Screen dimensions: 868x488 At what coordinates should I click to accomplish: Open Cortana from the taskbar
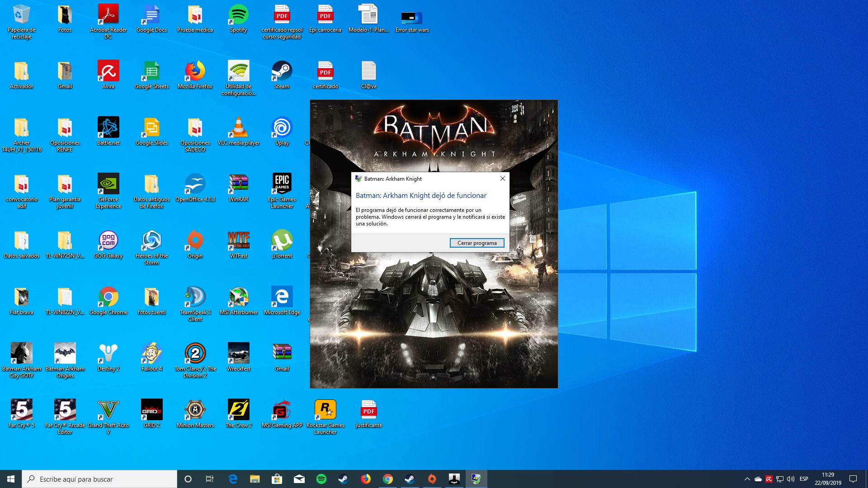(188, 479)
